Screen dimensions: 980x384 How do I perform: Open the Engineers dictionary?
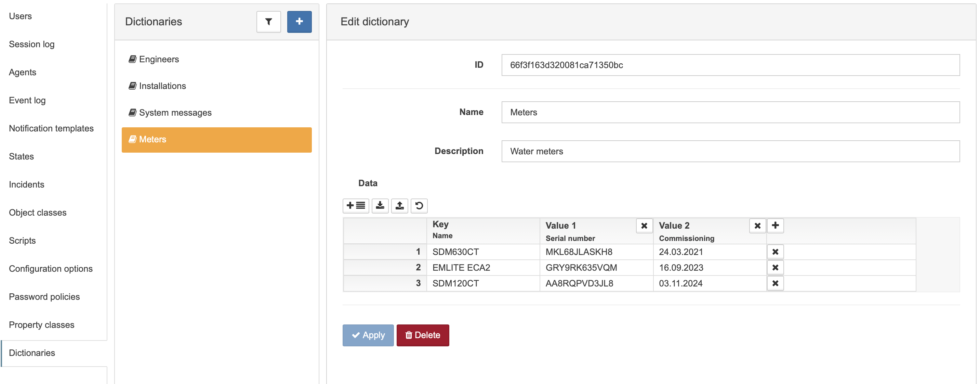click(216, 59)
